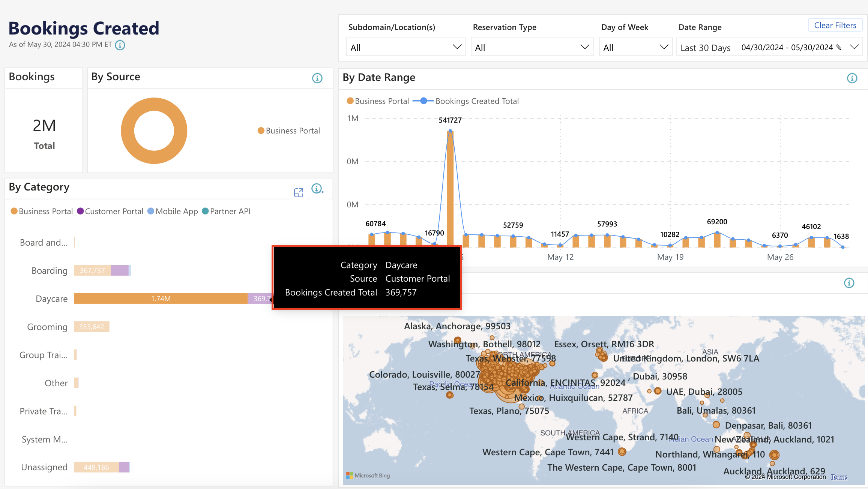Viewport: 868px width, 489px height.
Task: Click the Date Range edit pencil icon
Action: click(839, 47)
